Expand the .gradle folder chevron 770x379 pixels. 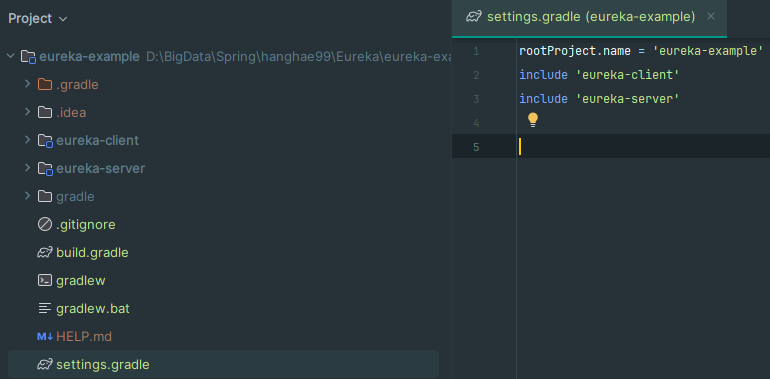[x=28, y=84]
